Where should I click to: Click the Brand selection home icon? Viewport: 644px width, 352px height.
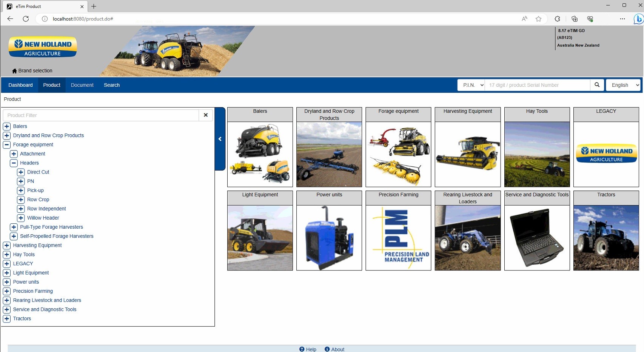tap(14, 71)
